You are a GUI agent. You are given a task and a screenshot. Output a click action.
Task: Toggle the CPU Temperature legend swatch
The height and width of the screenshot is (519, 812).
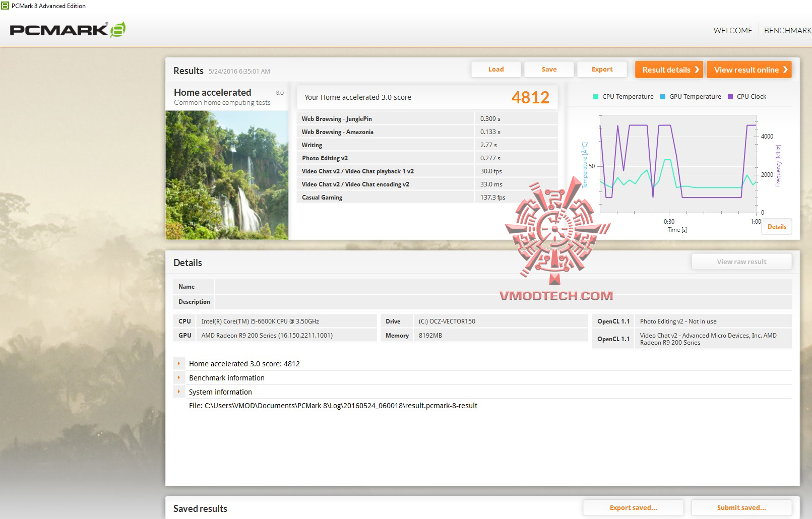596,97
